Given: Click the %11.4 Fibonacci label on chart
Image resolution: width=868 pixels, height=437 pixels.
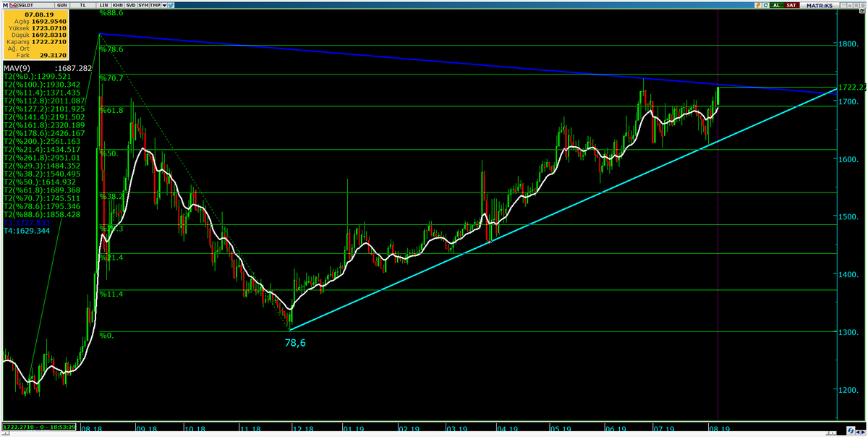Looking at the screenshot, I should coord(111,294).
